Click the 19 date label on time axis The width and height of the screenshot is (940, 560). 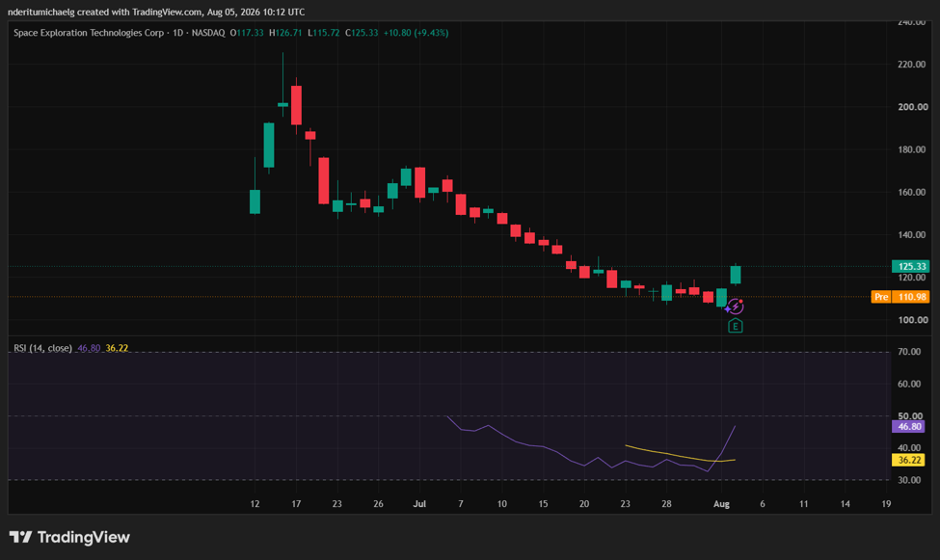pos(886,504)
